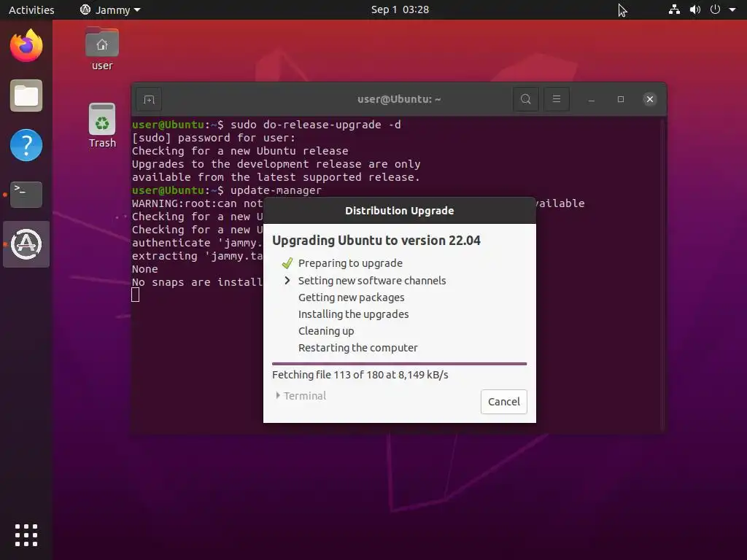Open Firefox from the dock
The image size is (747, 560).
(26, 46)
